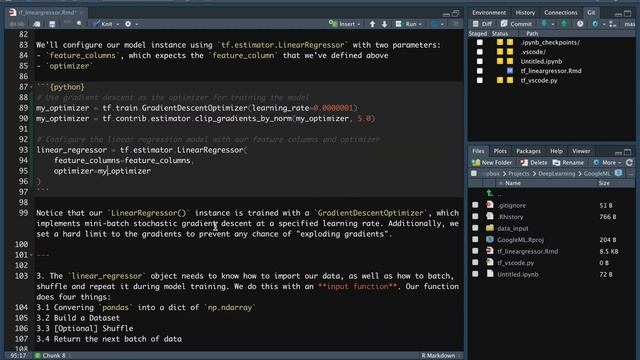Go to previous chunk with up arrow
The image size is (640, 360).
372,24
